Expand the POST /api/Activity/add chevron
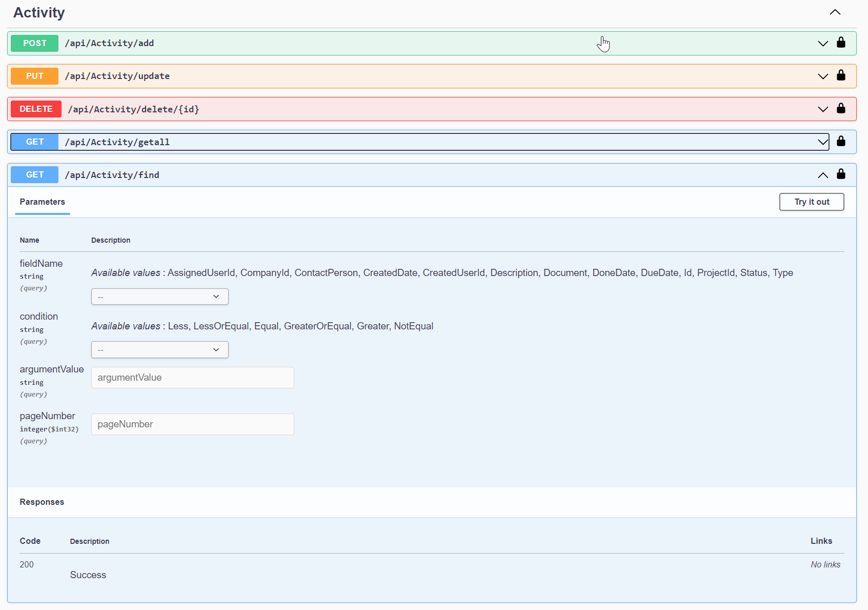Screen dimensions: 868x610 click(x=822, y=44)
